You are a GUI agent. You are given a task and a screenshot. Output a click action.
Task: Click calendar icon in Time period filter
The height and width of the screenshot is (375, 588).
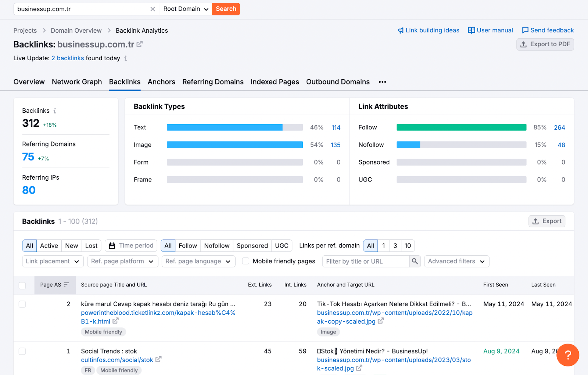point(112,246)
